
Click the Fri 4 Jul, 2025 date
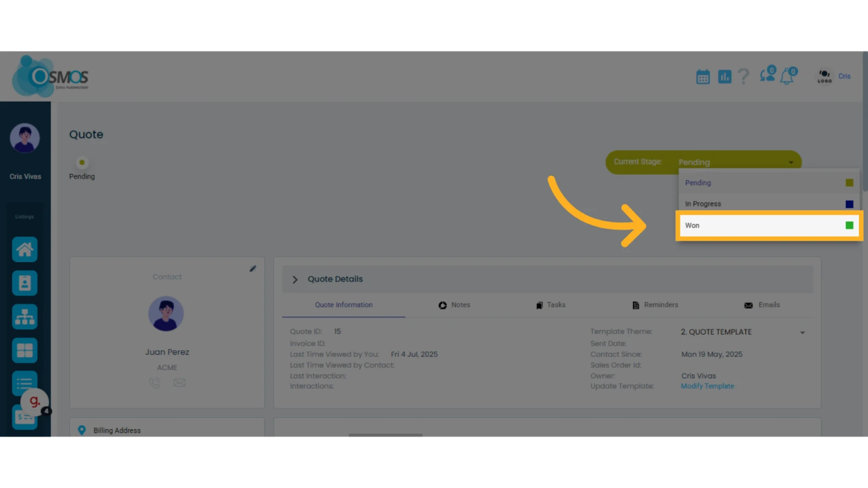coord(414,354)
